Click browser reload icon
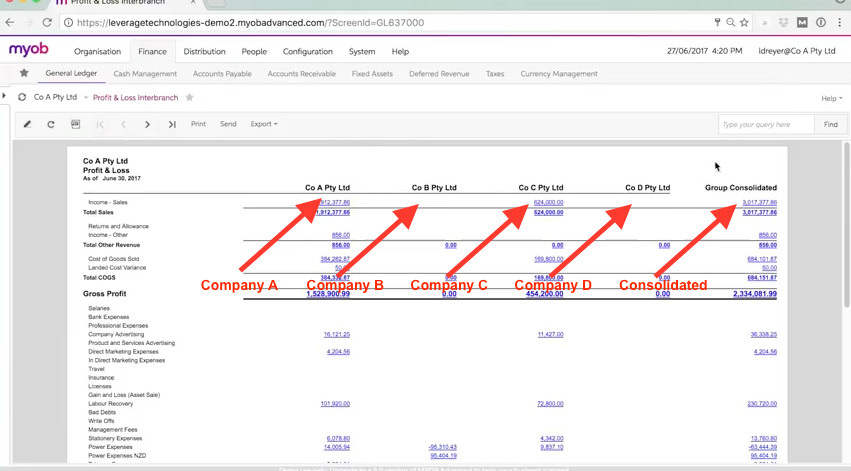851x471 pixels. (47, 22)
